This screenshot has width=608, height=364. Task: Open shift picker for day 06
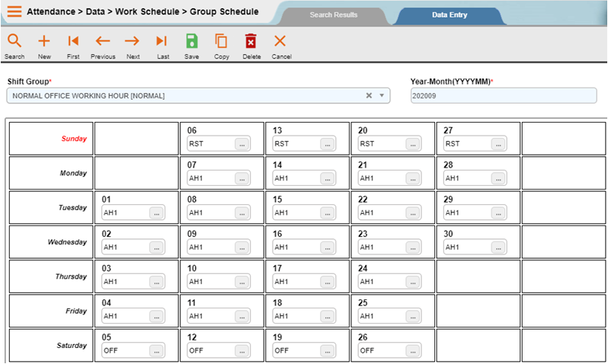point(242,143)
